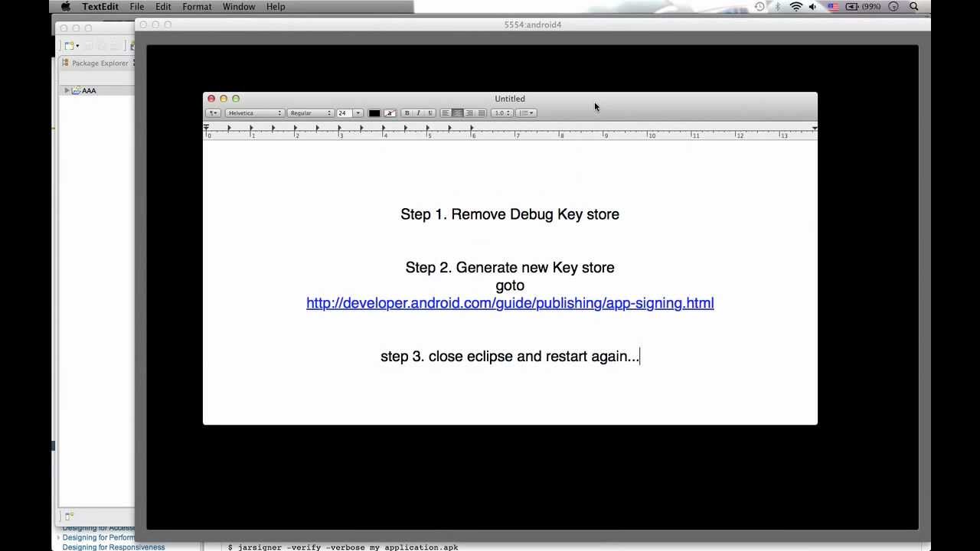Open the Regular typeface dropdown

[x=310, y=113]
